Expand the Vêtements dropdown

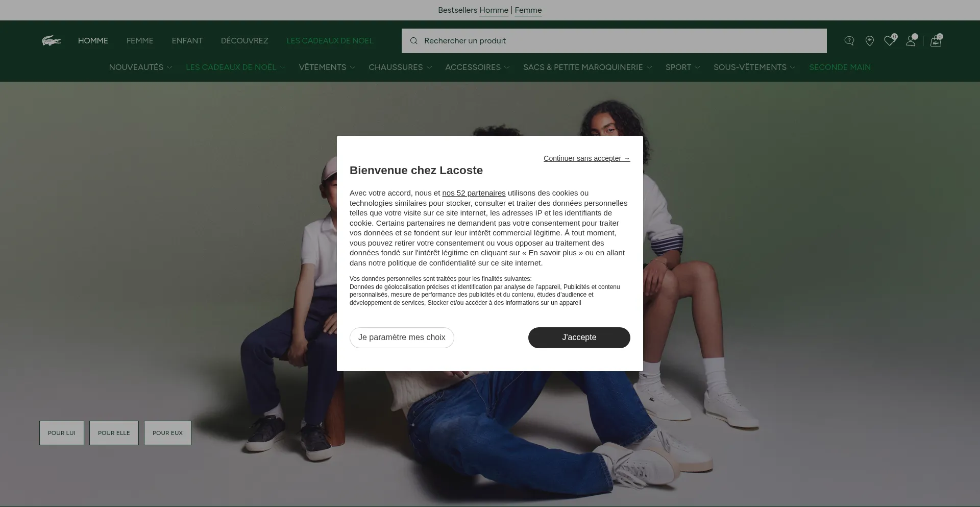tap(327, 67)
